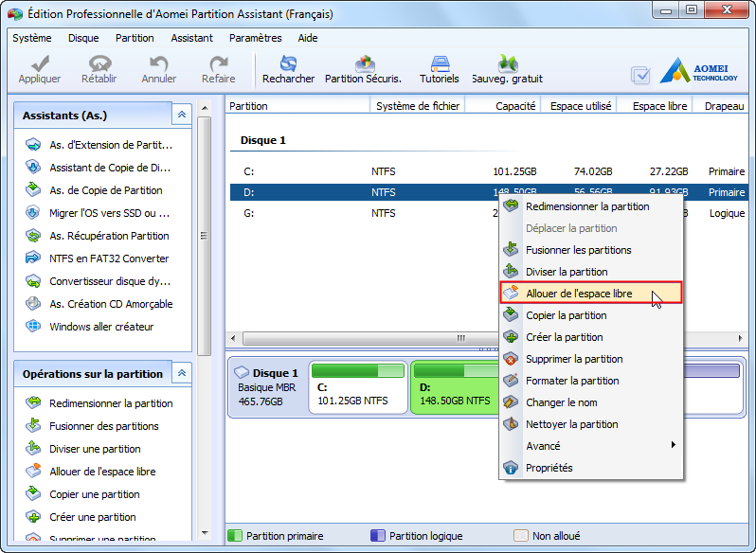Click the partition list horizontal scrollbar thumb
The image size is (756, 553).
(x=370, y=338)
